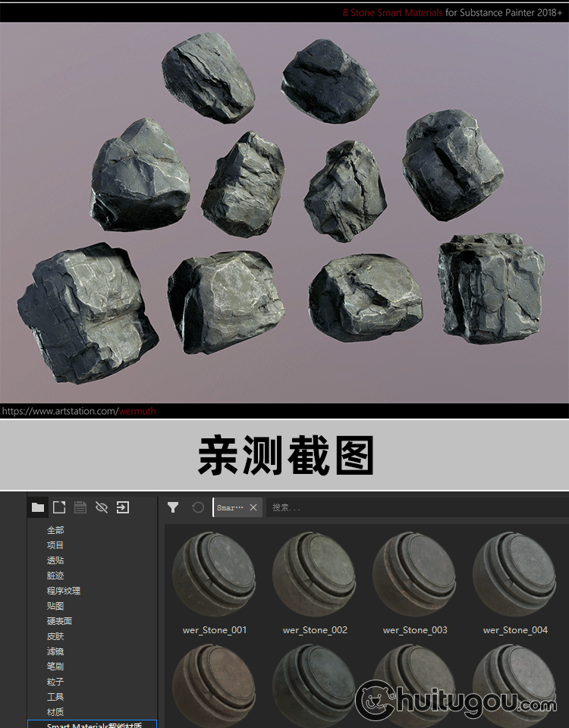
Task: Open the 粒子 category
Action: pos(55,682)
